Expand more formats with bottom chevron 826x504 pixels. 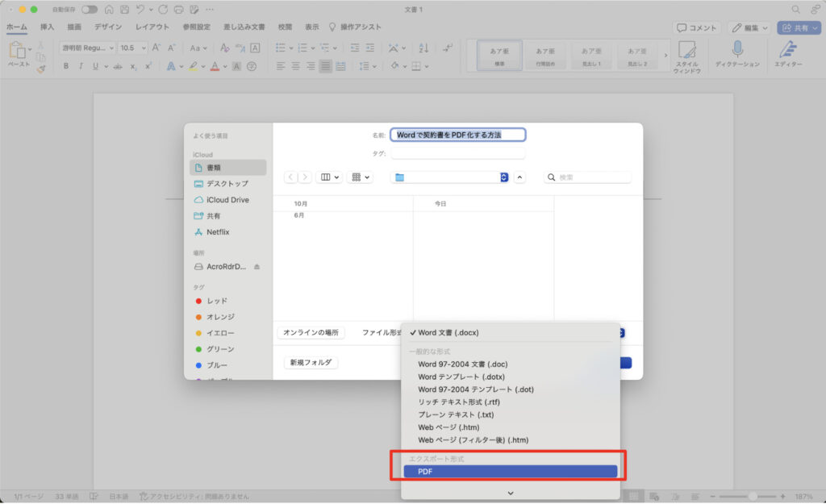(x=511, y=493)
